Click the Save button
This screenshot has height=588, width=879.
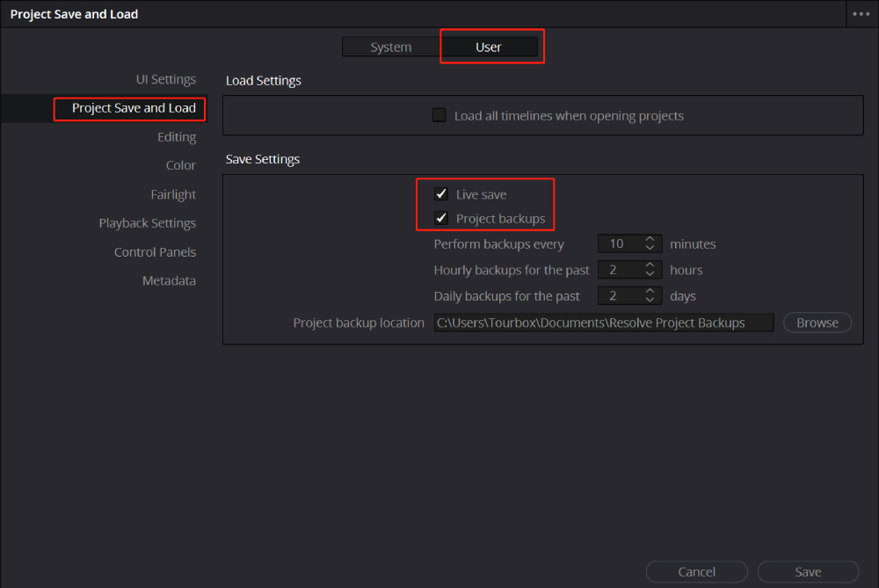point(807,571)
